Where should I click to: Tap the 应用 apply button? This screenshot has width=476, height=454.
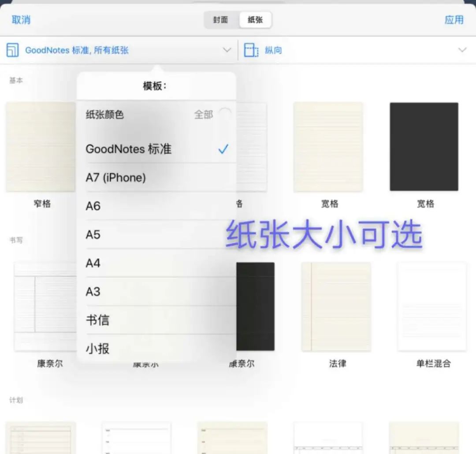click(x=454, y=20)
